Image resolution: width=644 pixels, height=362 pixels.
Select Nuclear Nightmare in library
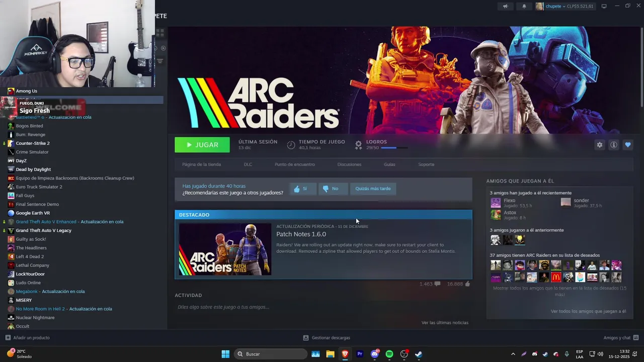(x=35, y=318)
